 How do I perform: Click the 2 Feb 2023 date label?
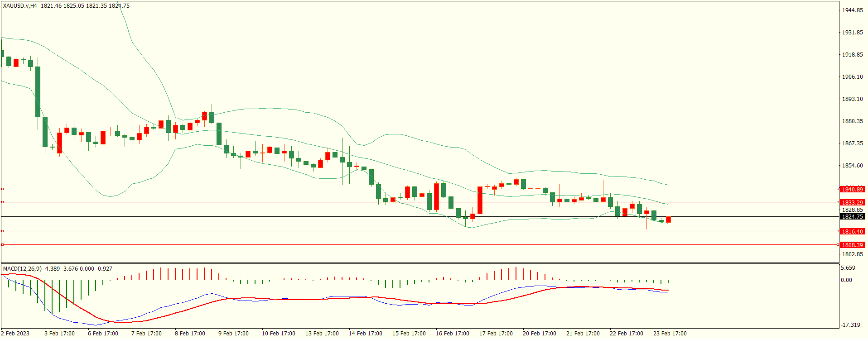click(15, 334)
